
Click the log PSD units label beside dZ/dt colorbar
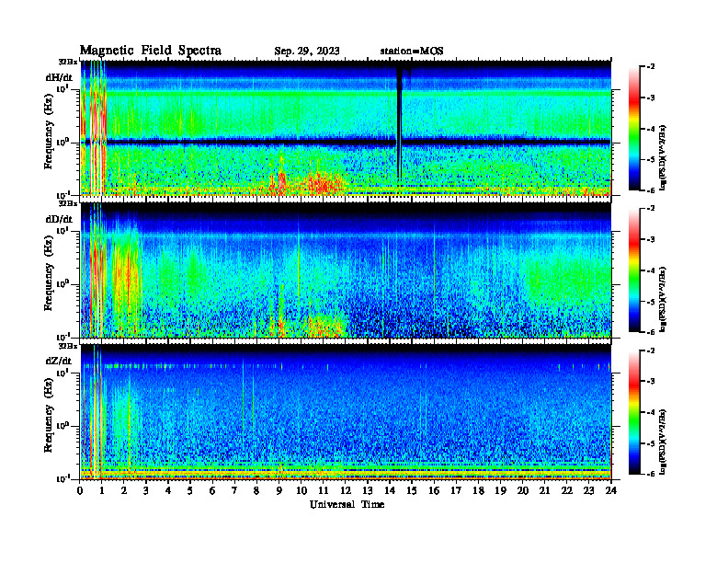[663, 442]
